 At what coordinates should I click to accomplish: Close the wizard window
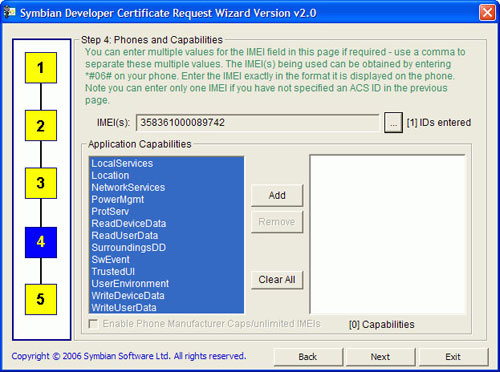487,13
